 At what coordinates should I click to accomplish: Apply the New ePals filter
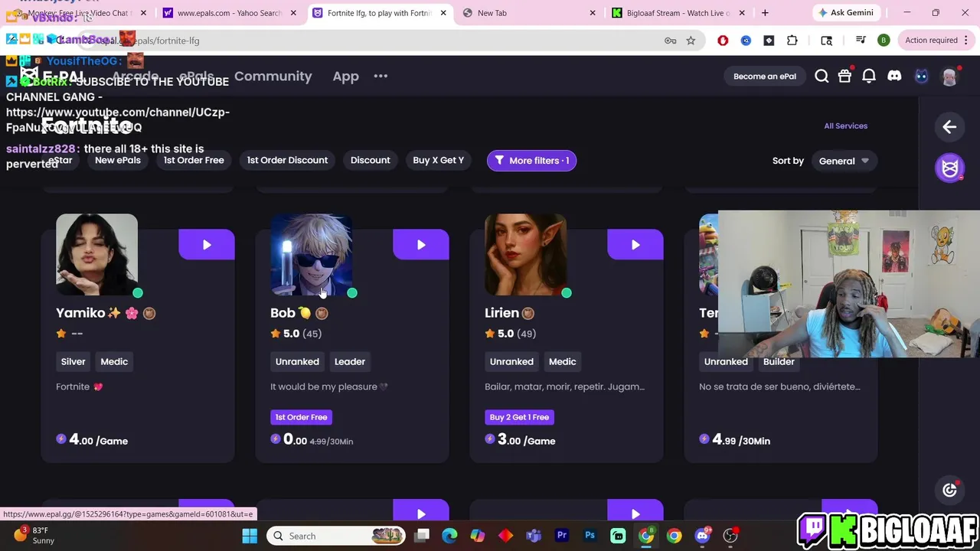pos(117,160)
